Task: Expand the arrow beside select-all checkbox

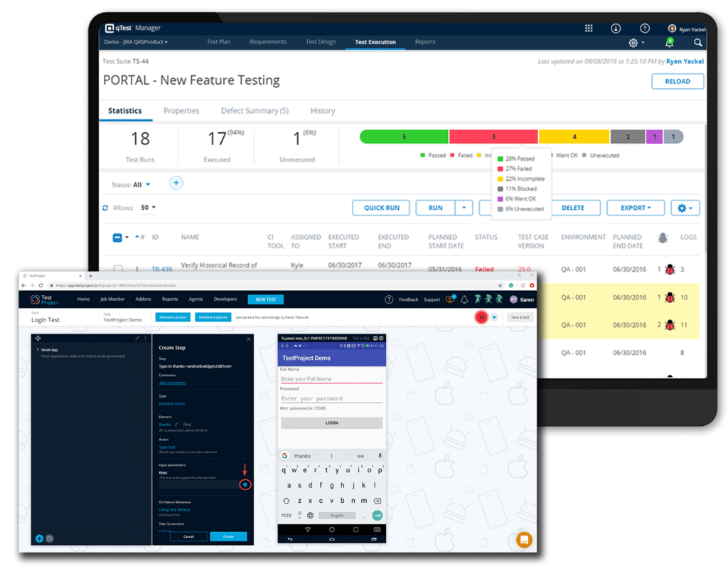Action: click(x=127, y=238)
